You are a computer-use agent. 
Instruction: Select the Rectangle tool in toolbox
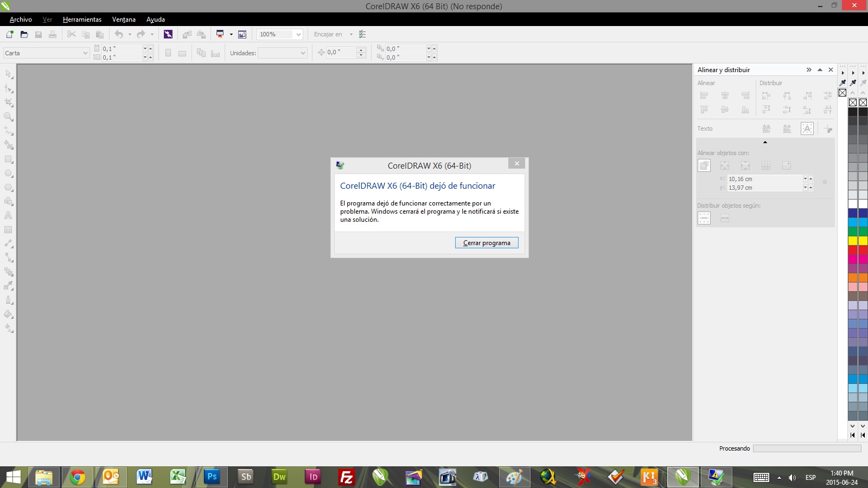[x=9, y=159]
